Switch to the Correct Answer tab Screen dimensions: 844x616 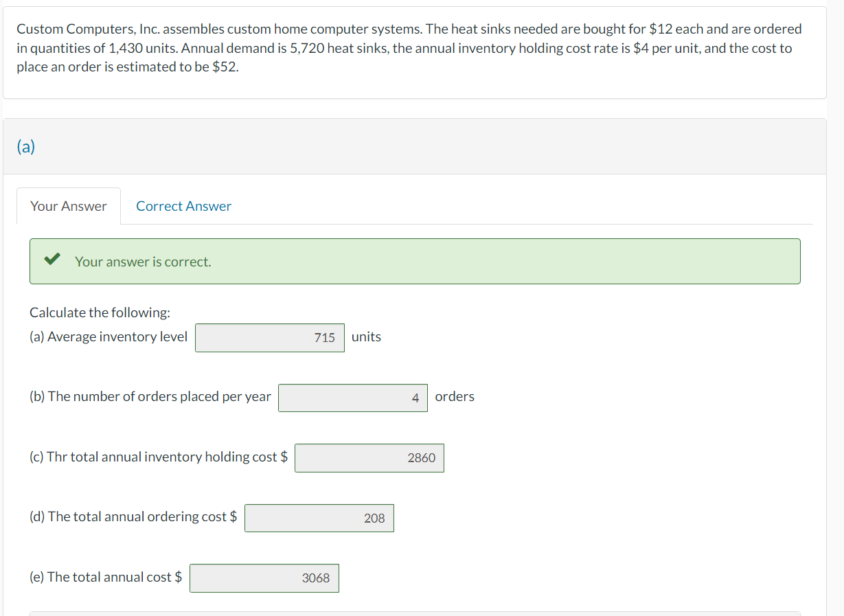183,206
